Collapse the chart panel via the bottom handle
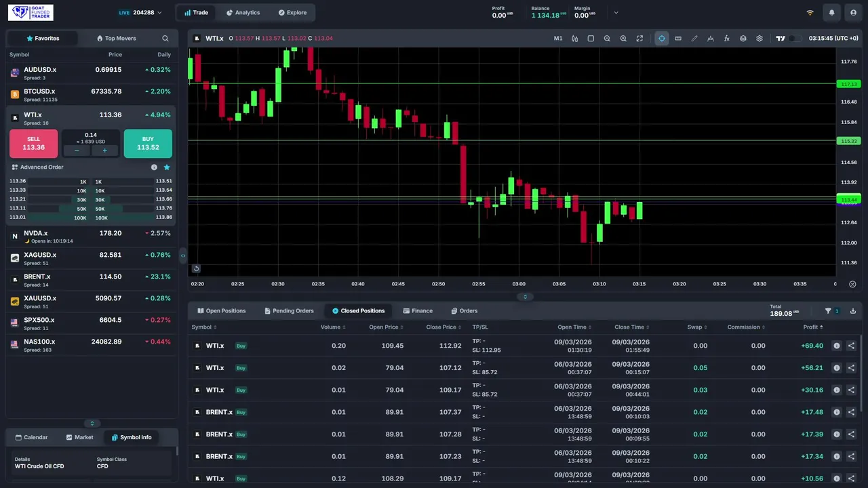The width and height of the screenshot is (868, 488). (525, 297)
